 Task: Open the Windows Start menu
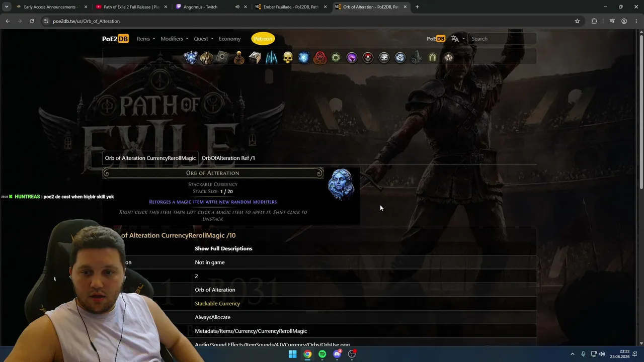(292, 354)
